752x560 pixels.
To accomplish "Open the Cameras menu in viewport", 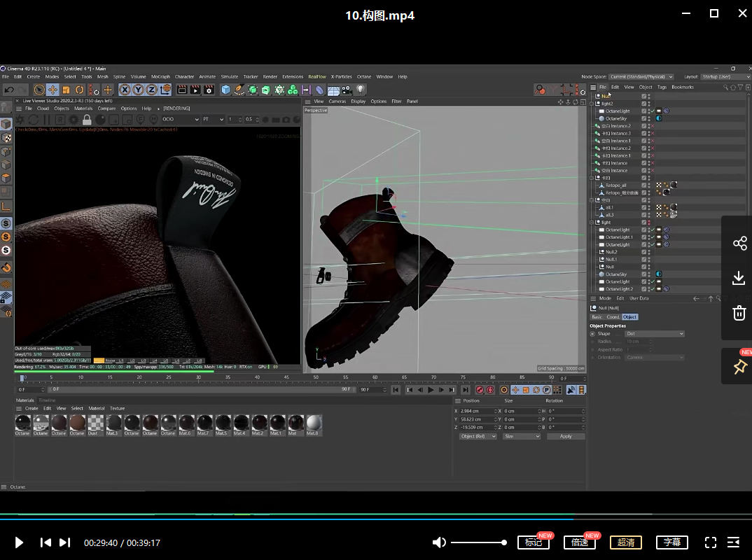I will (337, 101).
